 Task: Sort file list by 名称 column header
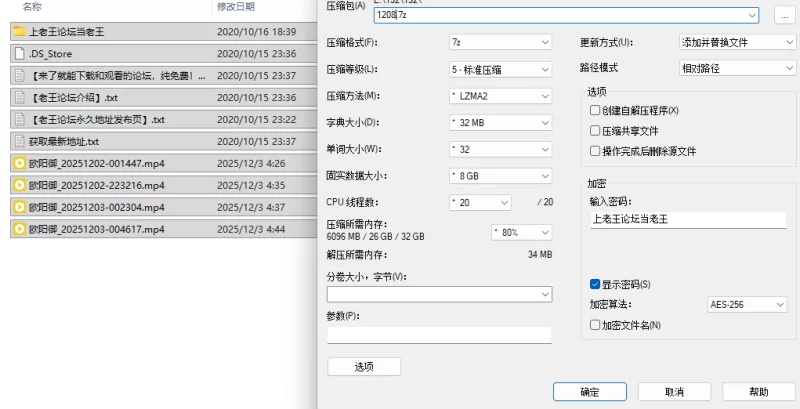click(x=33, y=7)
